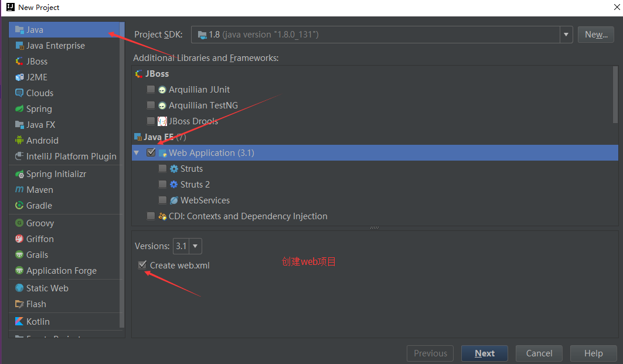Click the Next button
Viewport: 623px width, 364px height.
[484, 353]
